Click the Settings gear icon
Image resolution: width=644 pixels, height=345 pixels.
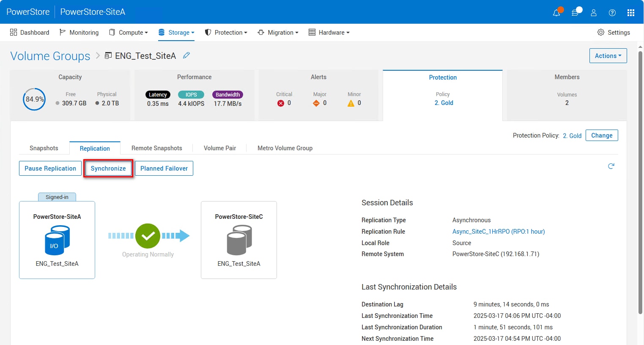tap(600, 32)
